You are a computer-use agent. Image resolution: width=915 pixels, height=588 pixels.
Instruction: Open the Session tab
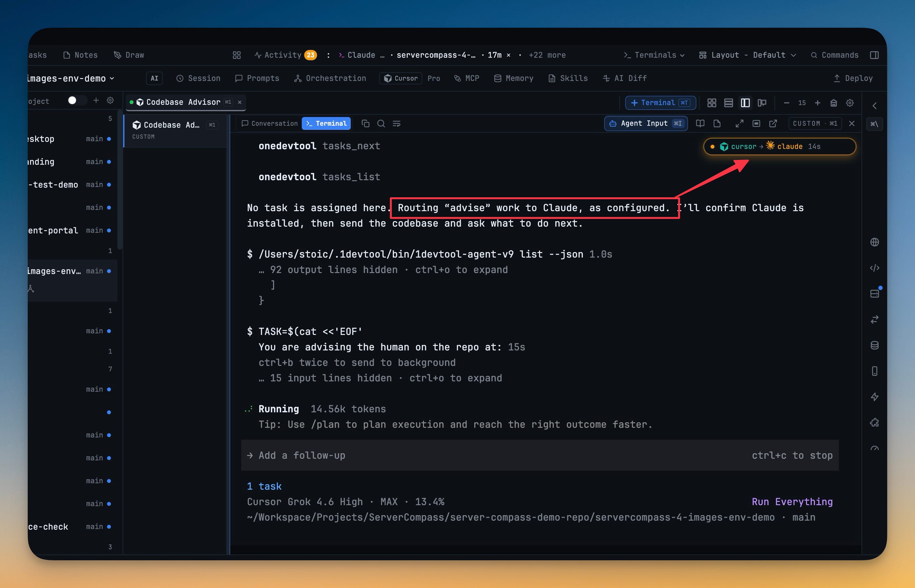(x=198, y=78)
